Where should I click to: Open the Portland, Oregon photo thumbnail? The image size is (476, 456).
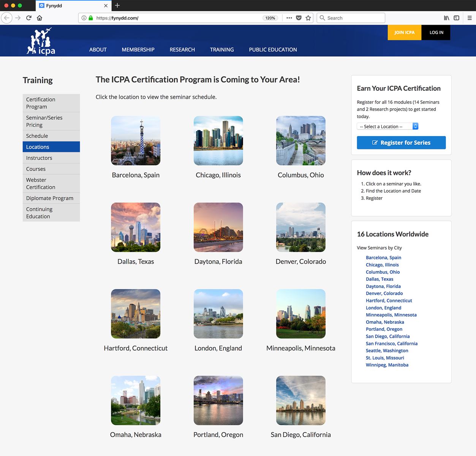click(218, 401)
